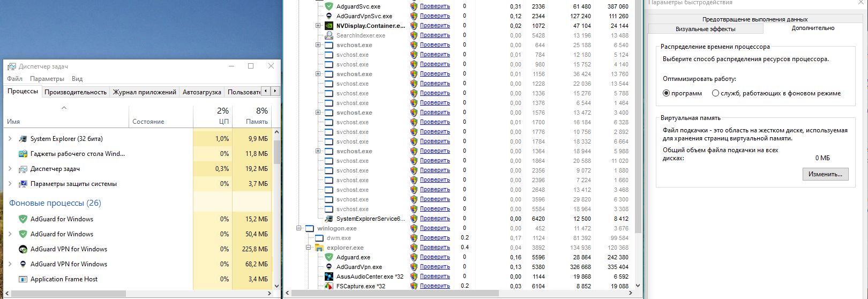Click Проверить link for SearchIndexer.exe

[x=435, y=35]
